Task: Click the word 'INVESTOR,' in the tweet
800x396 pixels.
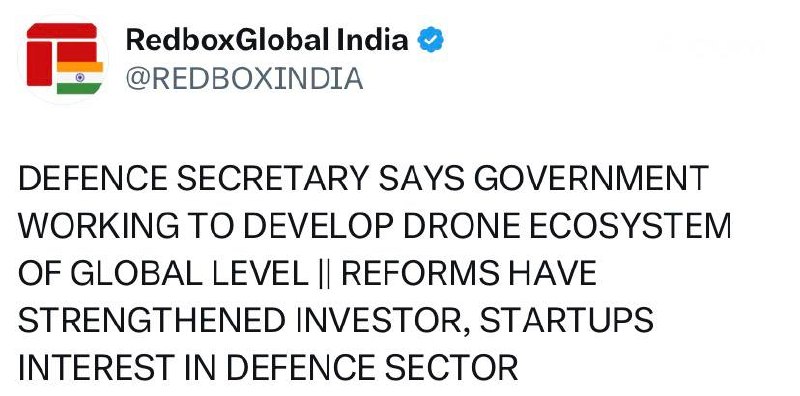Action: [x=383, y=321]
